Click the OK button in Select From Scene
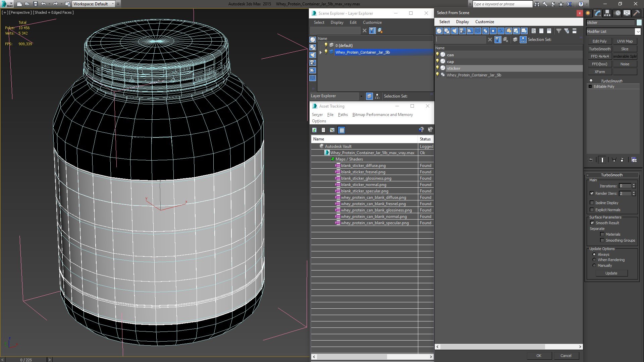 (x=539, y=356)
